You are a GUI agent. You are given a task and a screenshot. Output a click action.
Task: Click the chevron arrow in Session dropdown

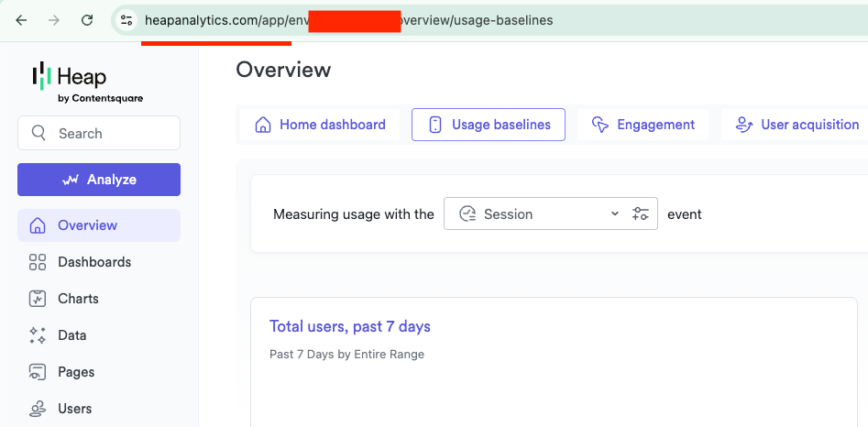(614, 213)
